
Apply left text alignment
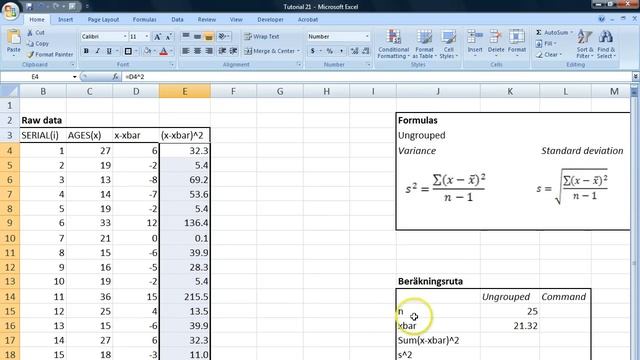click(186, 51)
